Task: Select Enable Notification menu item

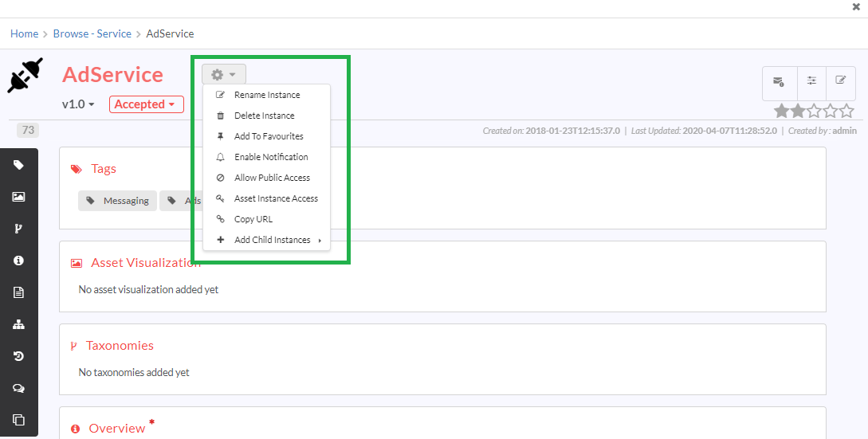Action: pyautogui.click(x=267, y=157)
